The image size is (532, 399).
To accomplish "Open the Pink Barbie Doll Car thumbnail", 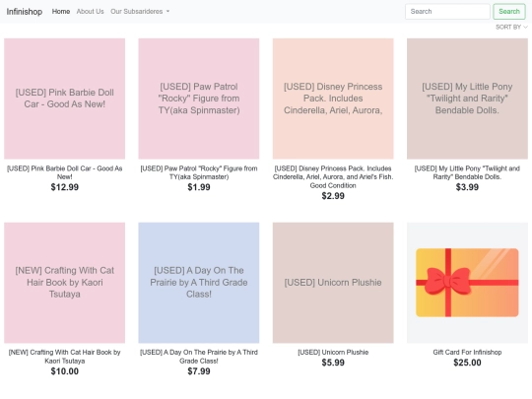I will [x=64, y=99].
